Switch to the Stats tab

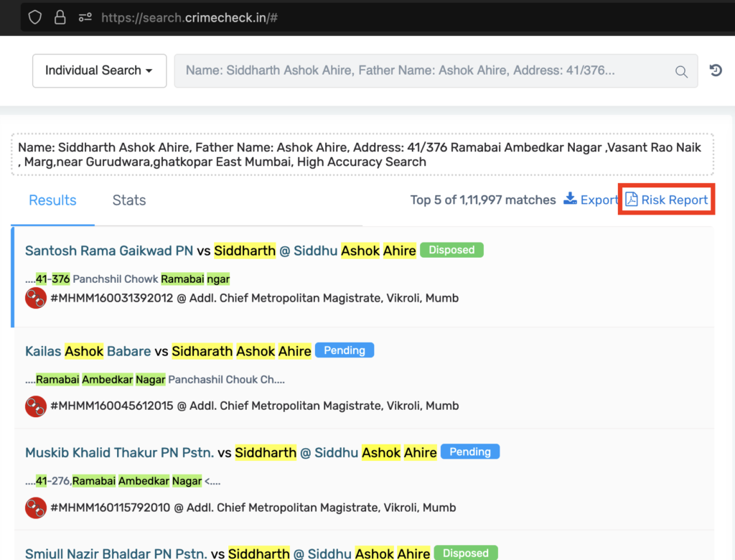129,200
